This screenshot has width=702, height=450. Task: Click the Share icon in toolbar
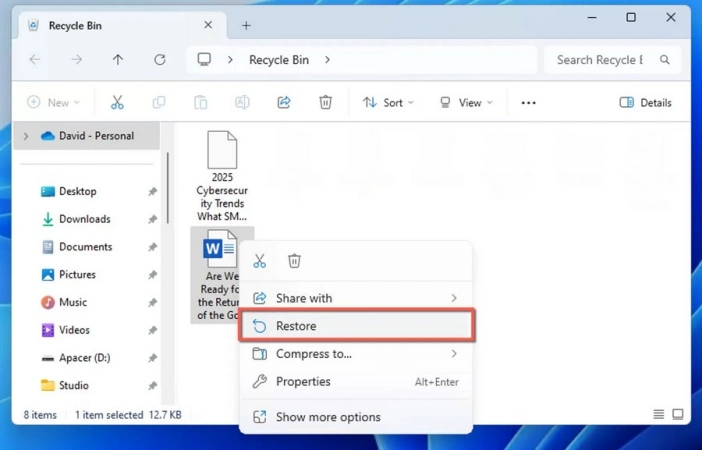(284, 102)
